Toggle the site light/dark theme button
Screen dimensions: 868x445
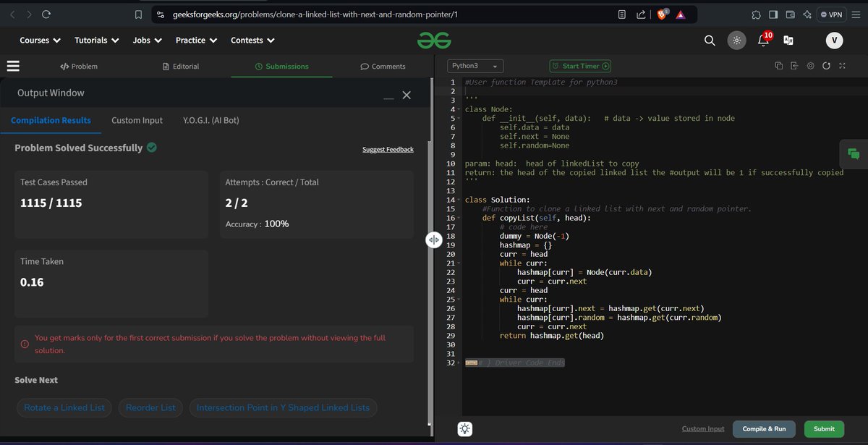pos(736,41)
